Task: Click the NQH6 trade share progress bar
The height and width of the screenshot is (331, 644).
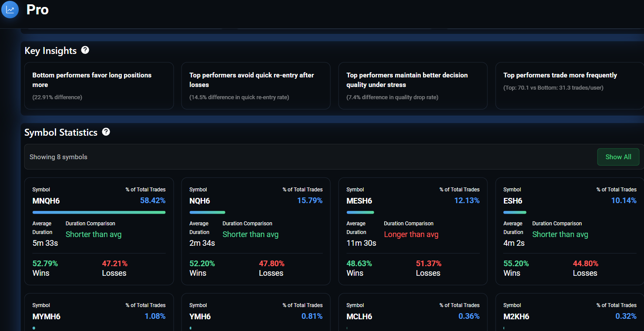Action: [x=207, y=212]
